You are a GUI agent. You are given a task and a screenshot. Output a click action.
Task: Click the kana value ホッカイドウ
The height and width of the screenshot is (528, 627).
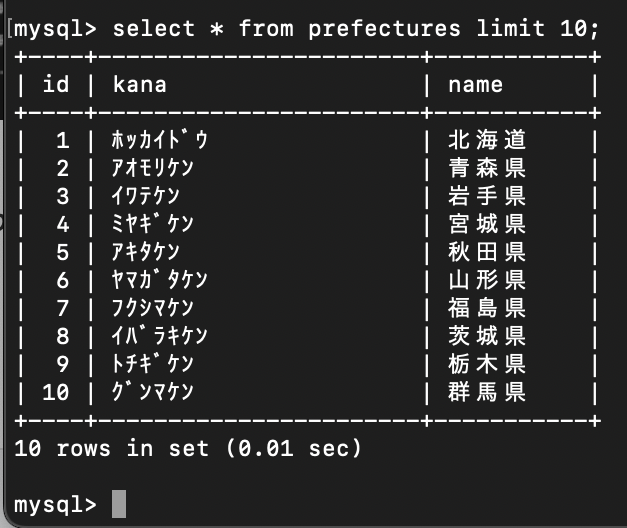(x=160, y=140)
